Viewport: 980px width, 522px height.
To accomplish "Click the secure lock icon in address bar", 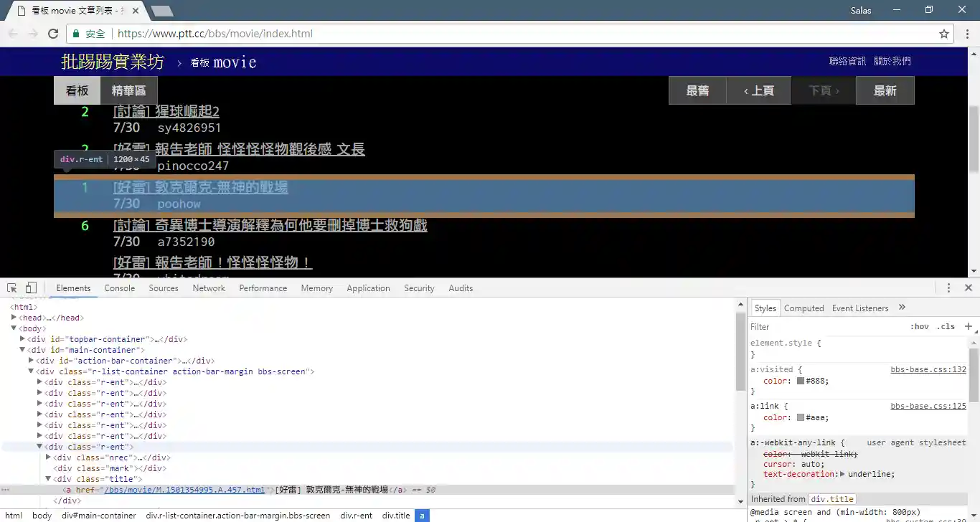I will [76, 33].
